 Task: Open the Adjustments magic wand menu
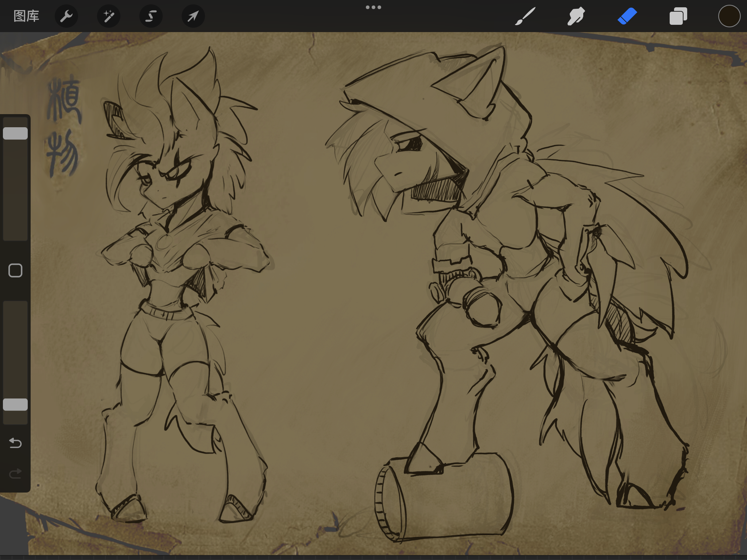(x=108, y=16)
